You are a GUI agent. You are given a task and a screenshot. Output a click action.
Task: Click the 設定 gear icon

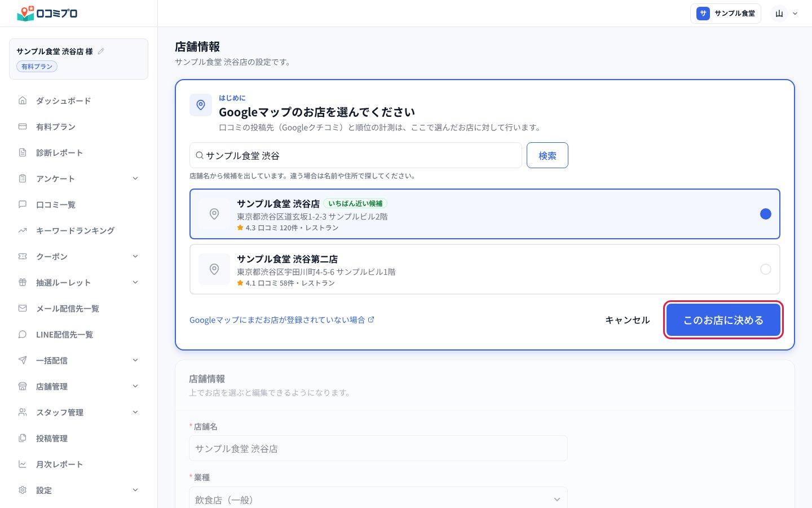click(23, 490)
